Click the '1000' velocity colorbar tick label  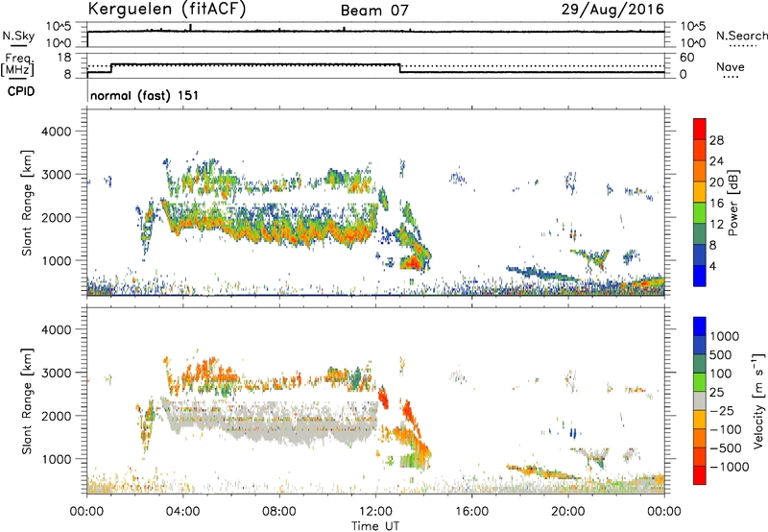coord(725,336)
